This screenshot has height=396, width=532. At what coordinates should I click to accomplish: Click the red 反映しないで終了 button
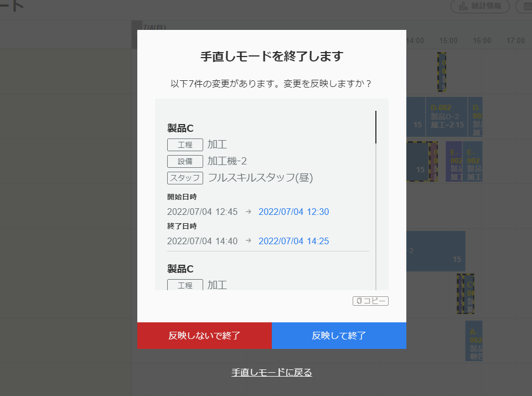coord(204,336)
